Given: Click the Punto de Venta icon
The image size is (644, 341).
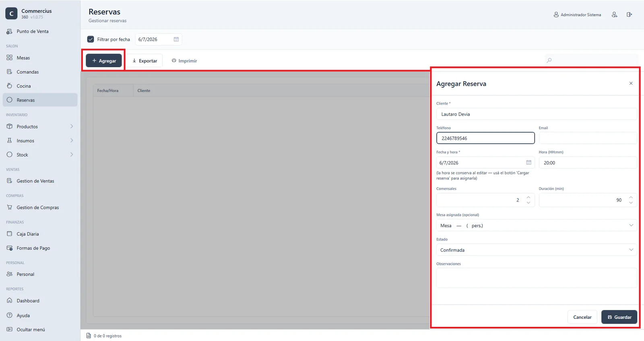Looking at the screenshot, I should click(x=10, y=31).
